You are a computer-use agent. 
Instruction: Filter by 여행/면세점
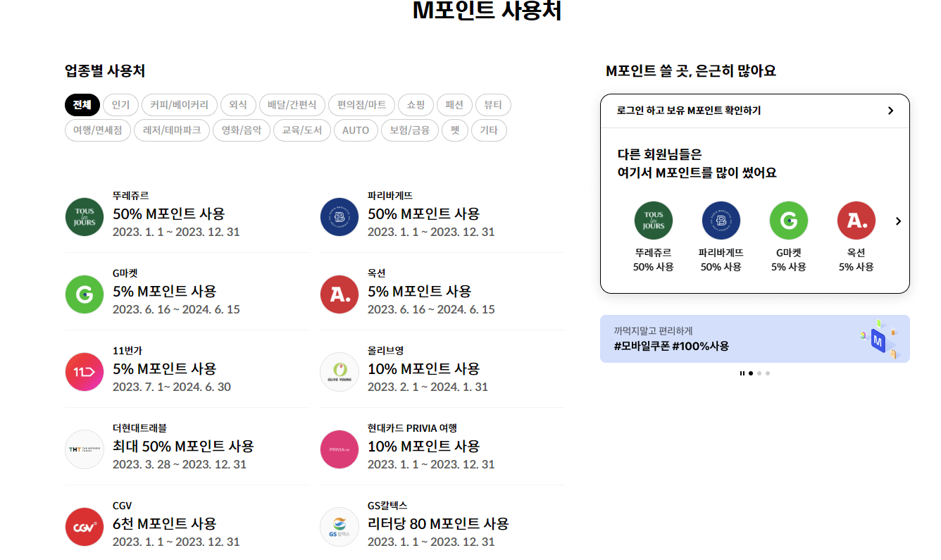click(98, 130)
